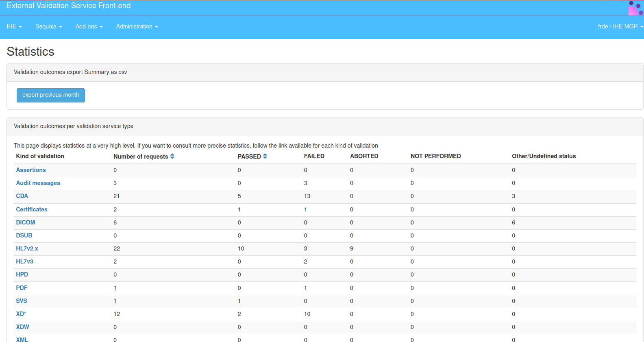Open the frde / IHE-MGR user menu
644x342 pixels.
(x=620, y=26)
